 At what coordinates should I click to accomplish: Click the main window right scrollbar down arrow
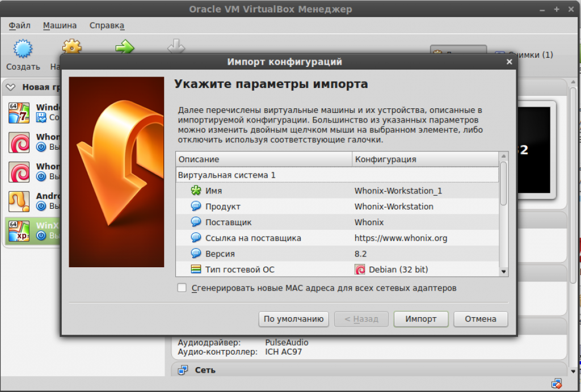coord(573,371)
